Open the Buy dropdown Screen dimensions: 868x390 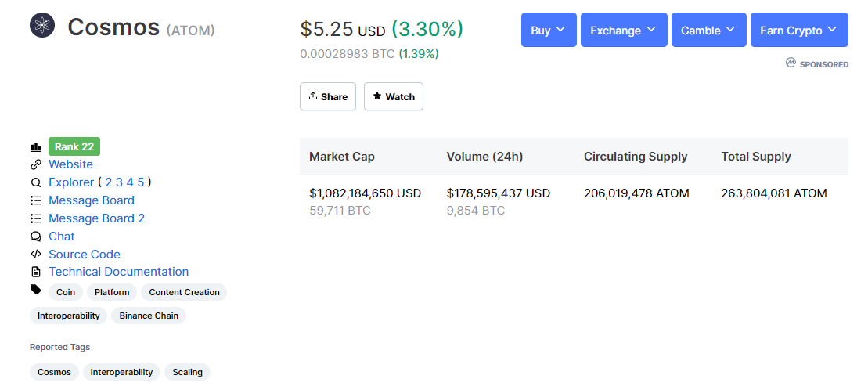click(x=549, y=30)
